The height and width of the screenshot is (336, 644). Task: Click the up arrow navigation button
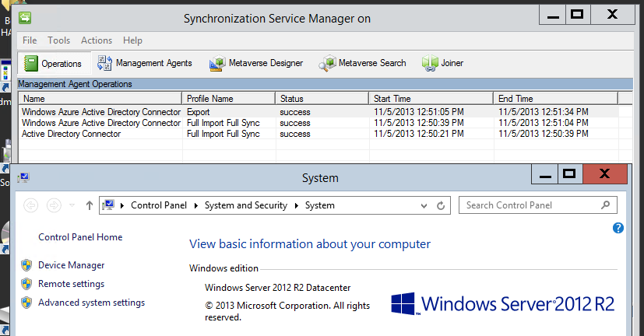(x=90, y=205)
